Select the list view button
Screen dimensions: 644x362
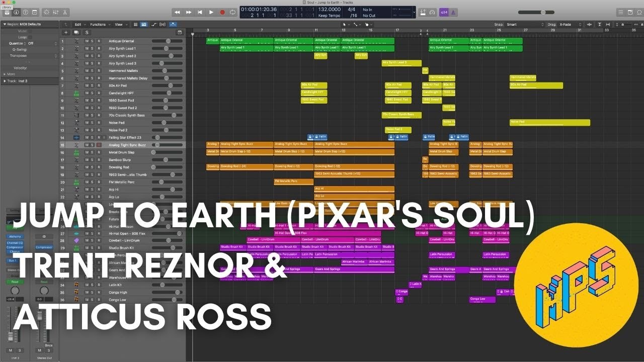144,24
